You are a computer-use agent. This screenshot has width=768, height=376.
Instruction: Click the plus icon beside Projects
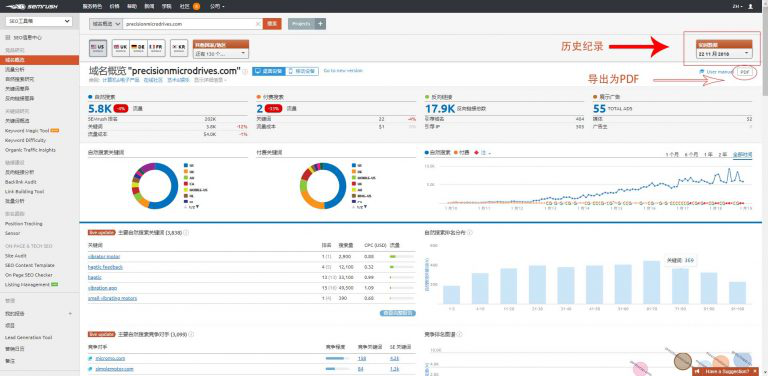click(x=320, y=24)
